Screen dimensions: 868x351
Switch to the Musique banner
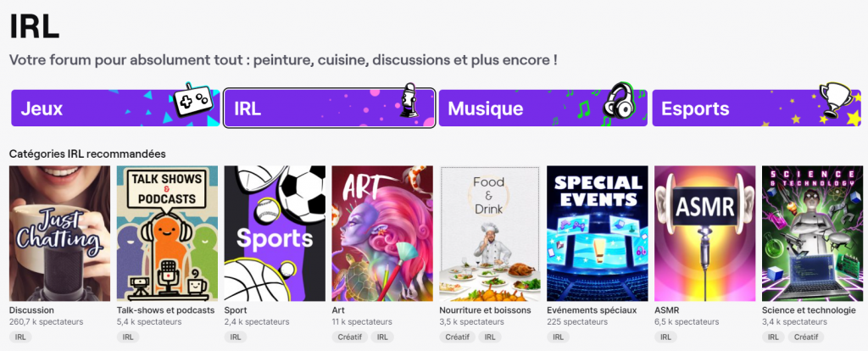click(x=543, y=108)
